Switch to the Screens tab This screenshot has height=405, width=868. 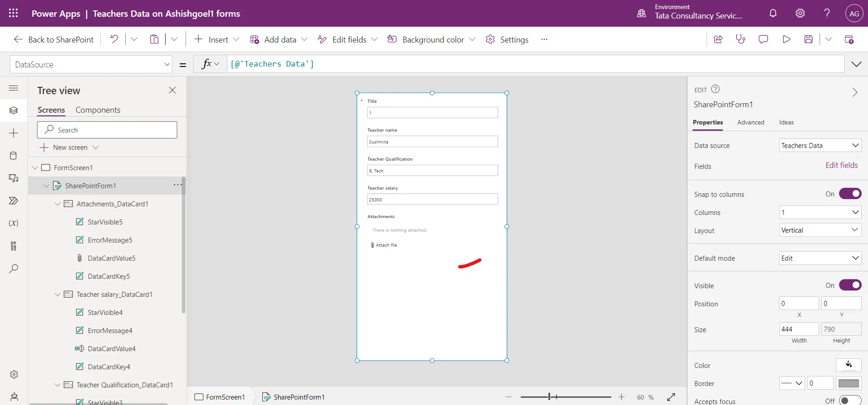tap(51, 110)
